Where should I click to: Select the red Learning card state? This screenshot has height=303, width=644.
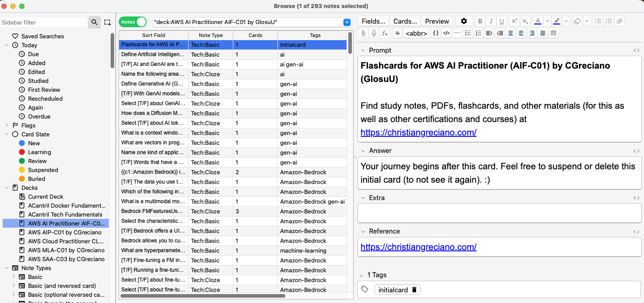click(39, 152)
